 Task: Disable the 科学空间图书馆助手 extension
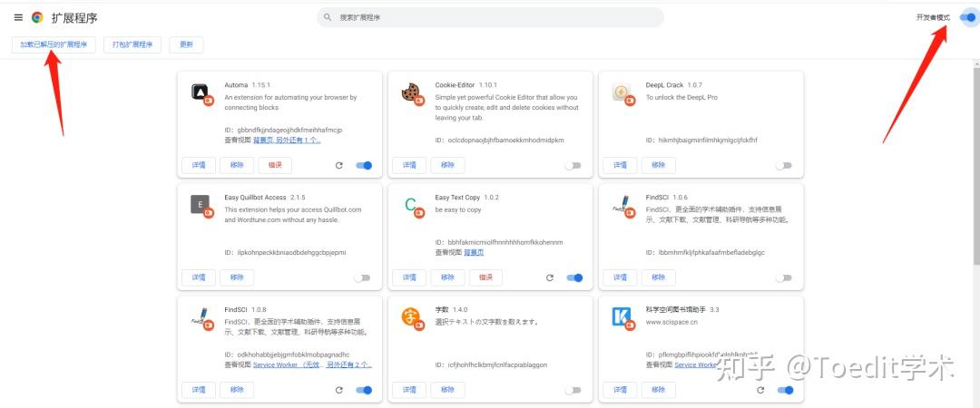click(x=785, y=390)
